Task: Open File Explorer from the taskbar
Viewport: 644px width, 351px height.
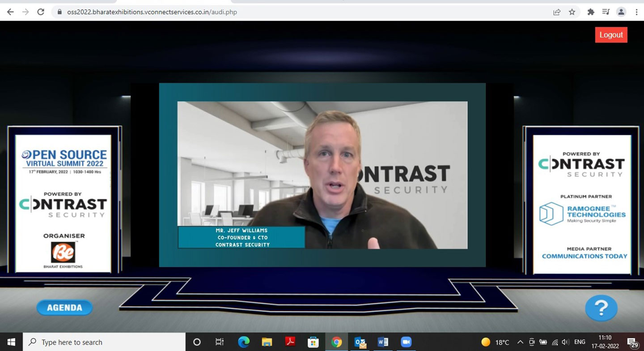Action: pos(267,342)
